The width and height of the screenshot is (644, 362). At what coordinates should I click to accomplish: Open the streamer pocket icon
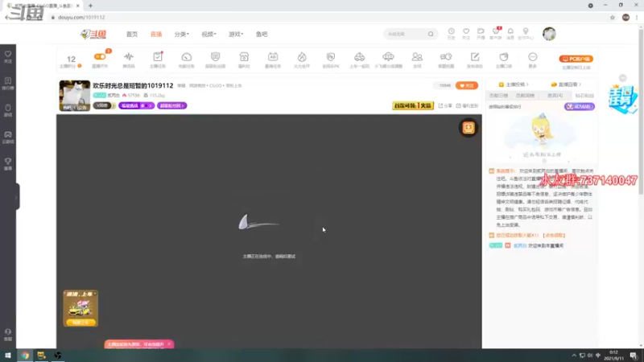pyautogui.click(x=504, y=59)
